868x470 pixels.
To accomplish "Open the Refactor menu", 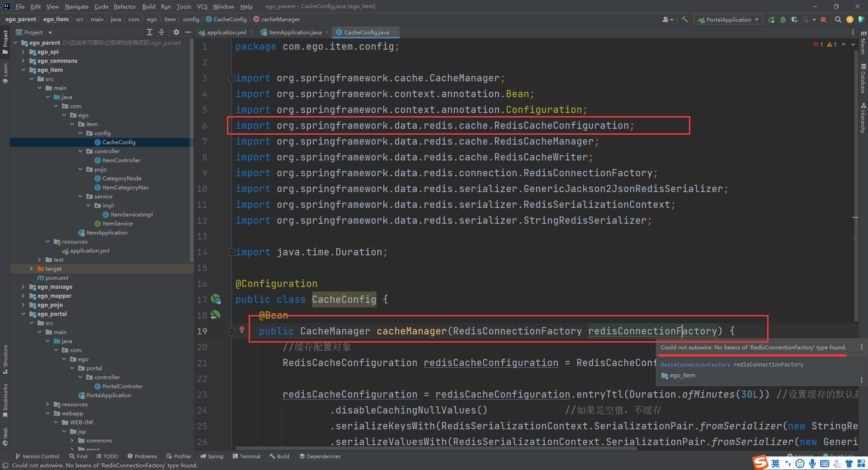I will pos(125,6).
